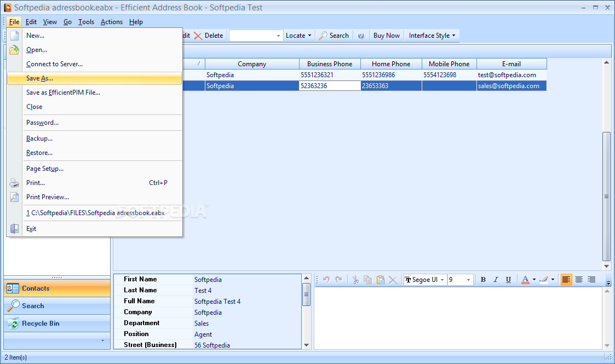Toggle Bold formatting
Viewport: 615px width, 364px height.
pos(483,280)
